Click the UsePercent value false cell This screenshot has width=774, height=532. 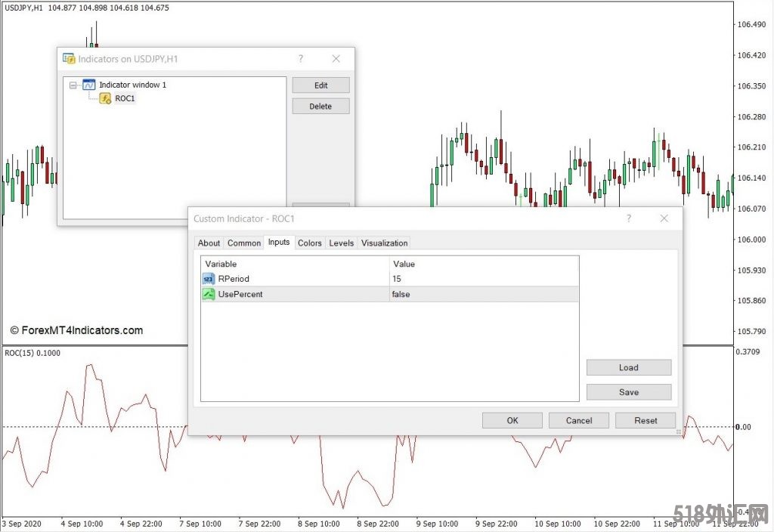(484, 294)
